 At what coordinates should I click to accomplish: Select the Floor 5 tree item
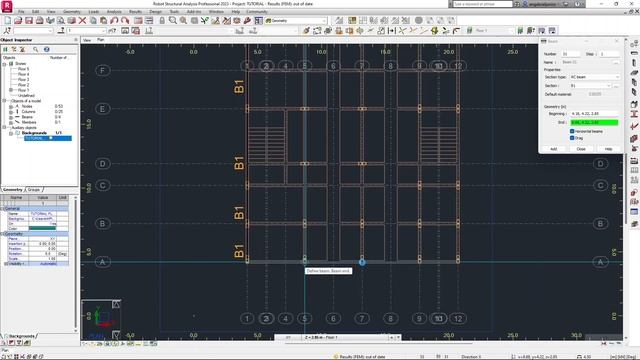(x=23, y=69)
